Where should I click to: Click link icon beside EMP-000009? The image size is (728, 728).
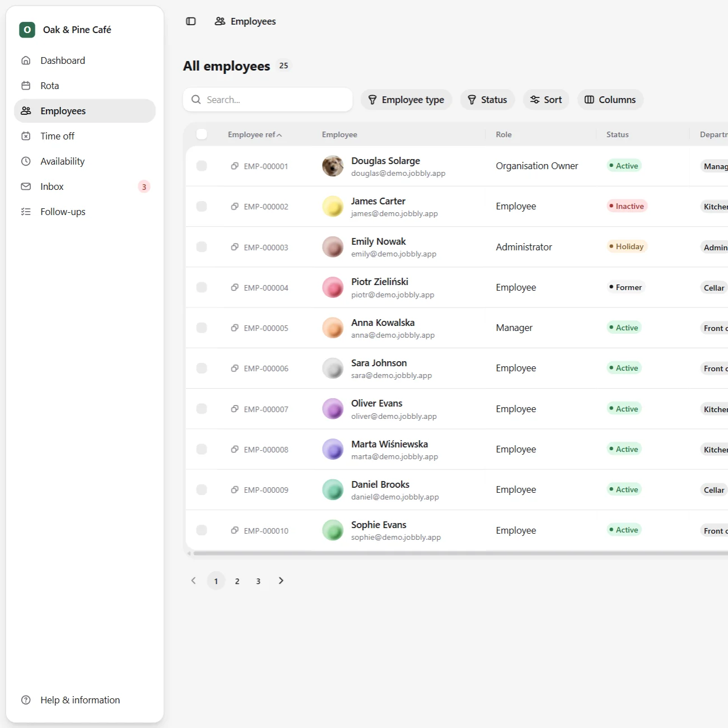point(235,489)
